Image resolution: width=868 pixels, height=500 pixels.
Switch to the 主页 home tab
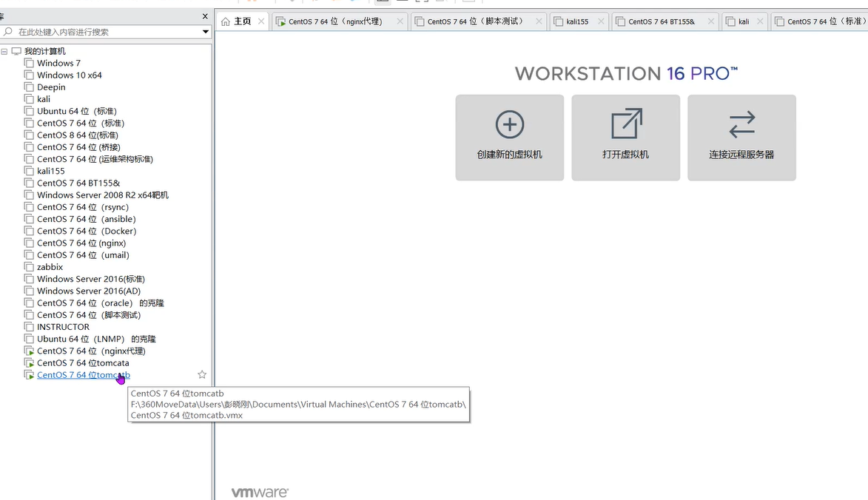pyautogui.click(x=242, y=21)
